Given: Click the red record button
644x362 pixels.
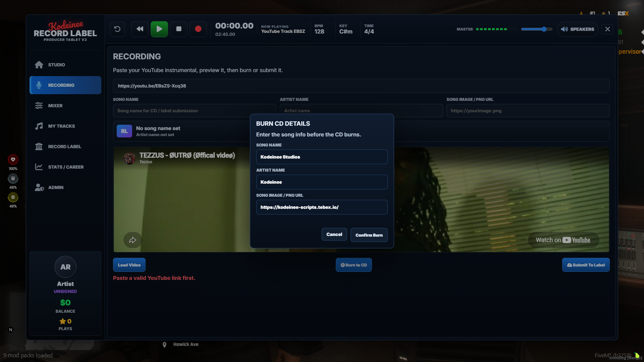Looking at the screenshot, I should tap(198, 29).
